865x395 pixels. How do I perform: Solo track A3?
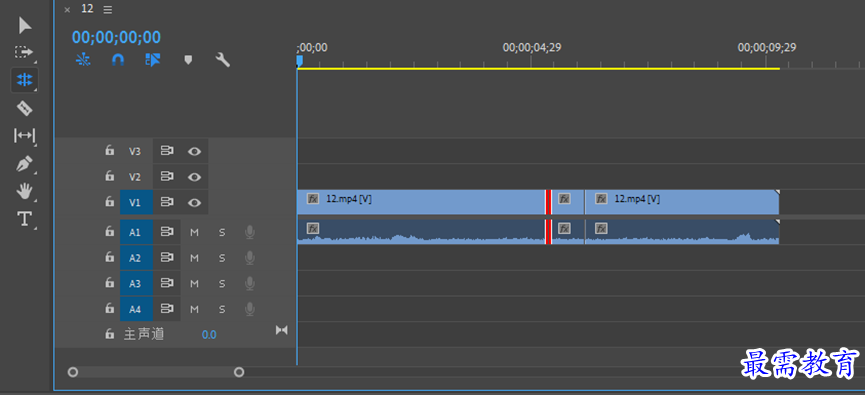(x=222, y=284)
